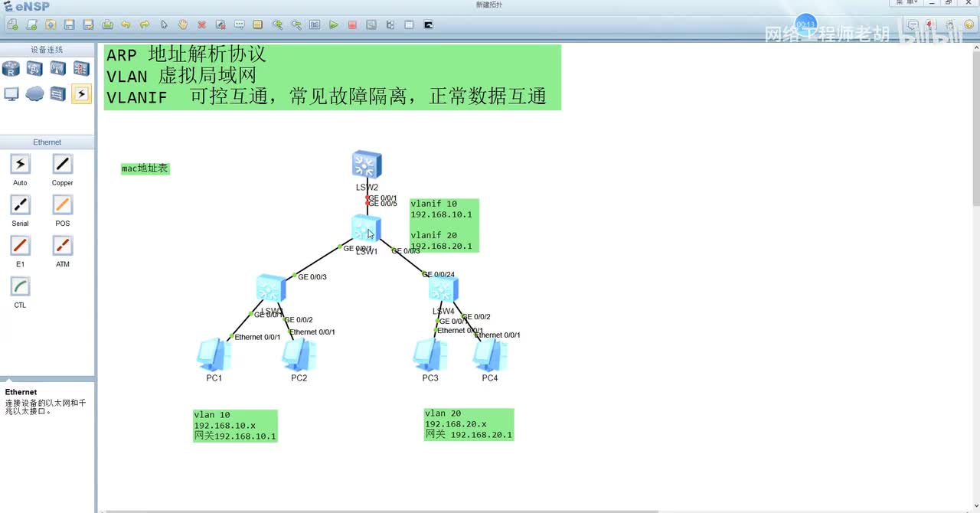Click the 'vlan 20' gateway note
The width and height of the screenshot is (980, 513).
[x=469, y=425]
